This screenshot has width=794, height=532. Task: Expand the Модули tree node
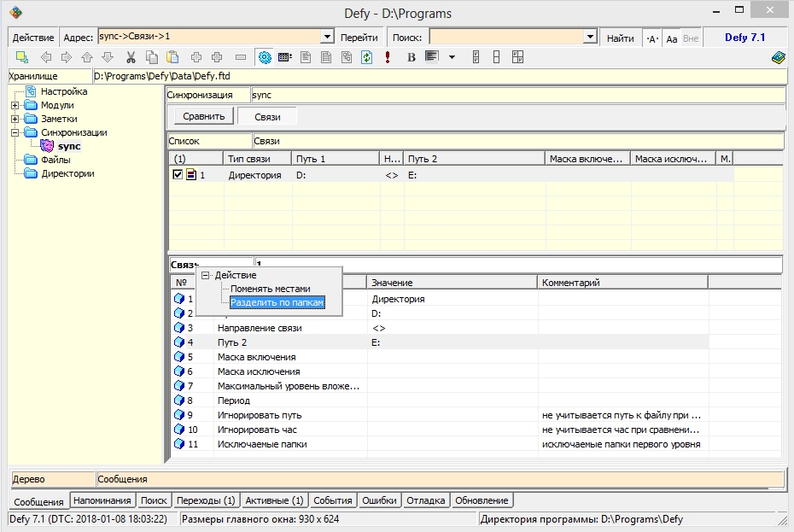[x=15, y=105]
